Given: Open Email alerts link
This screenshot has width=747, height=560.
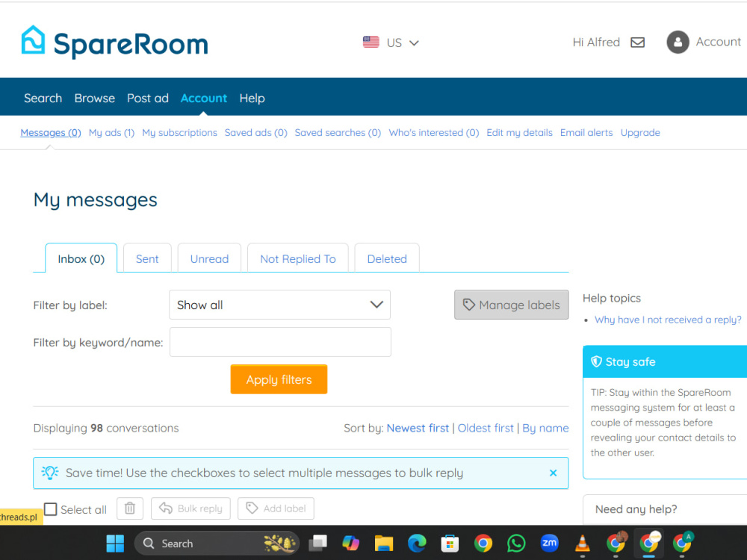Looking at the screenshot, I should pos(586,132).
